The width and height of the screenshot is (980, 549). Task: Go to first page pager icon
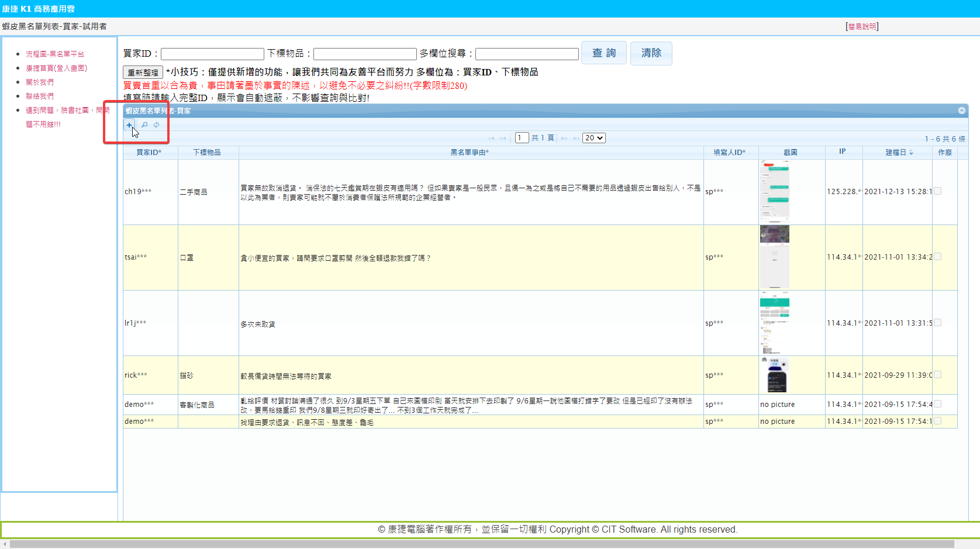[x=491, y=139]
